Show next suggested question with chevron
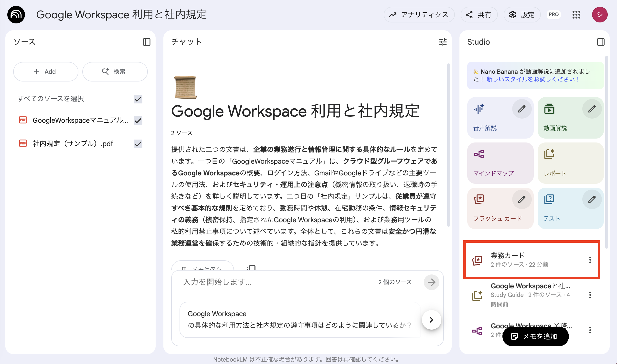The width and height of the screenshot is (617, 364). pos(431,320)
